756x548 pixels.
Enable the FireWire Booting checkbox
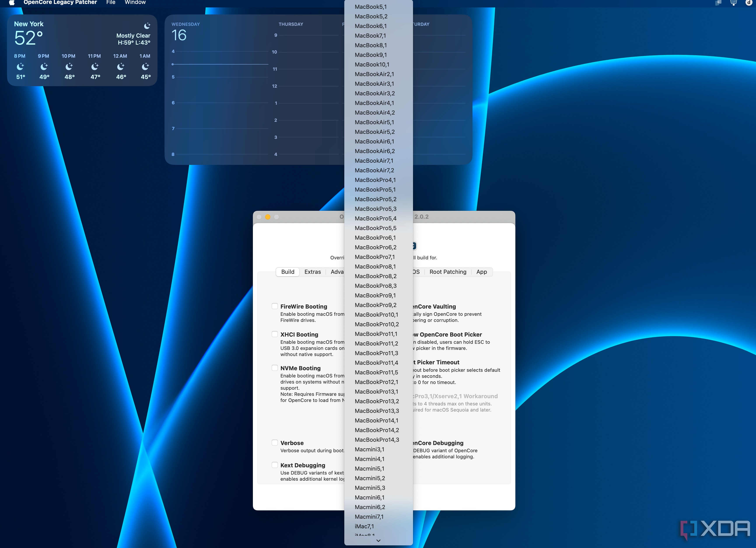point(275,306)
